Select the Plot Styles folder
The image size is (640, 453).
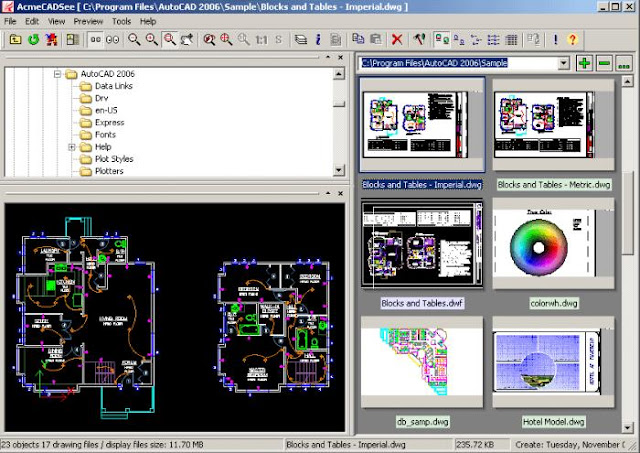(107, 159)
